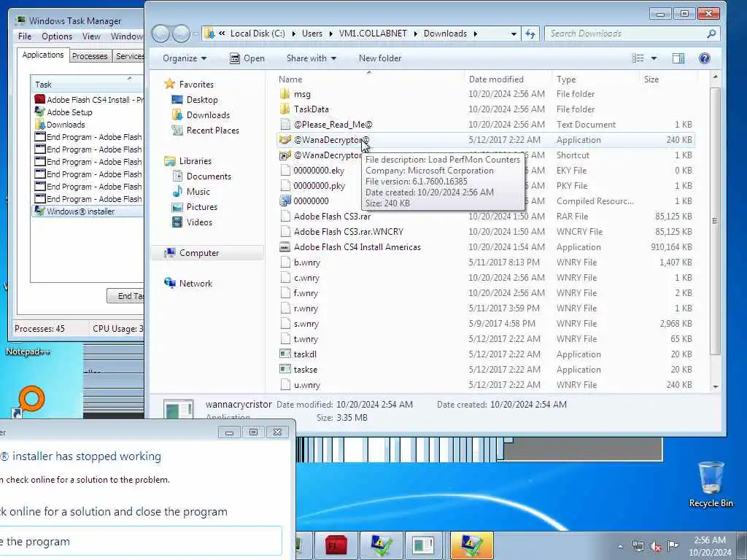The height and width of the screenshot is (560, 747).
Task: Open the Explorer help question-mark icon
Action: (704, 58)
